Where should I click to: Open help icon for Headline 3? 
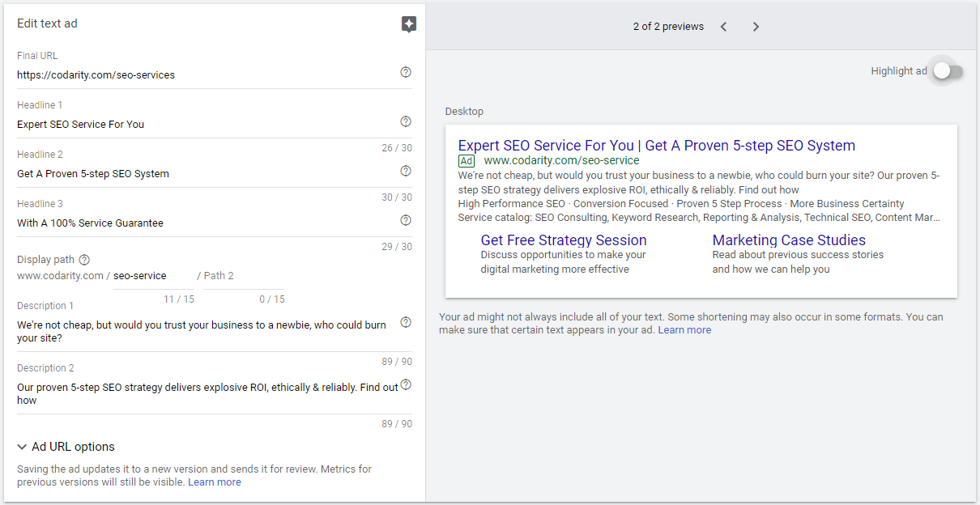click(x=406, y=220)
